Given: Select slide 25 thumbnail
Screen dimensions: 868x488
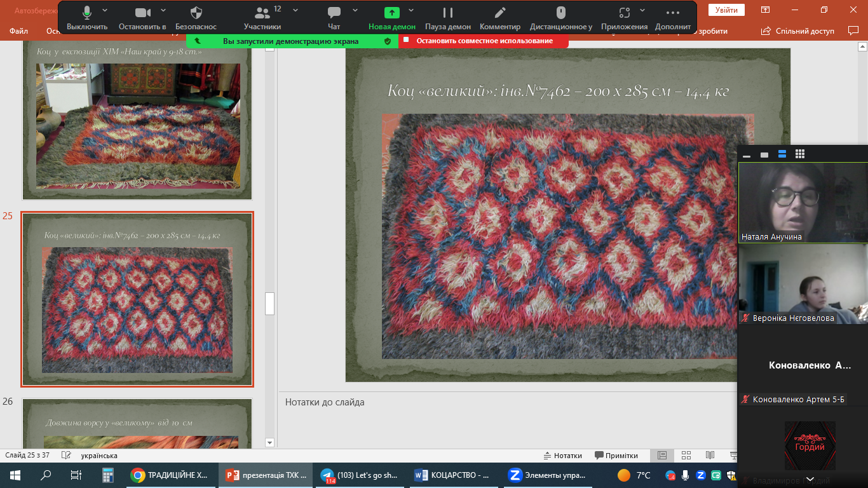Looking at the screenshot, I should click(137, 299).
